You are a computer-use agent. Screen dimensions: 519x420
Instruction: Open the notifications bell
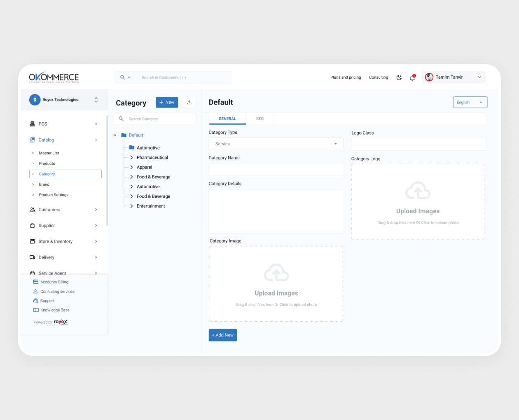coord(412,77)
